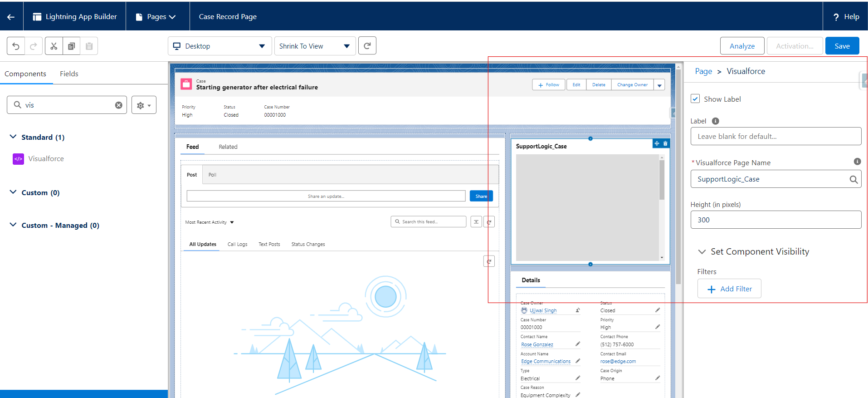Click the redo icon in toolbar
Screen dimensions: 868x398
pos(34,46)
